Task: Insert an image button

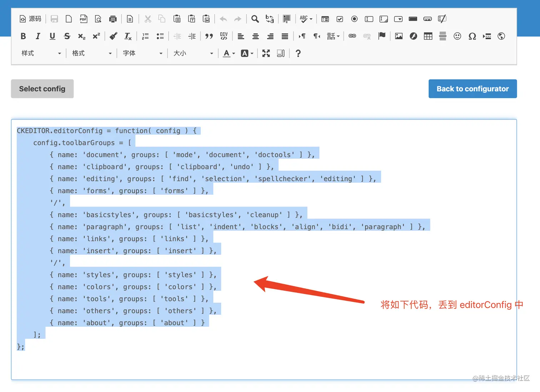Action: point(427,19)
